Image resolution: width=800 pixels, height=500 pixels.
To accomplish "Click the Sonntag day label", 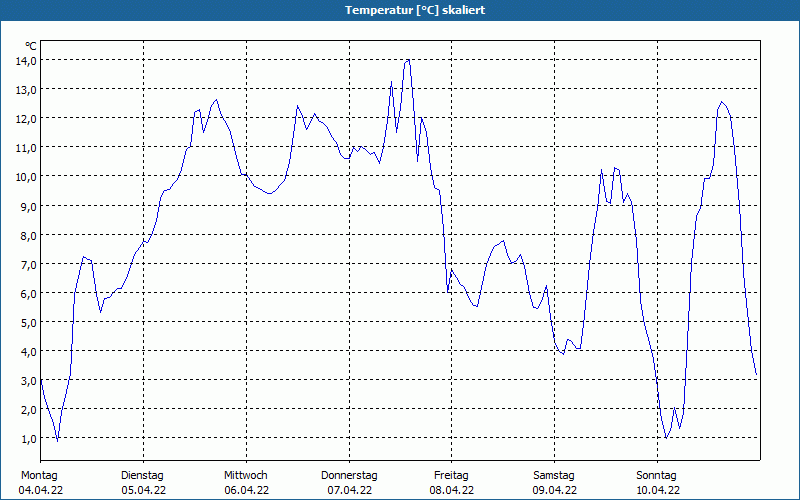I will point(657,475).
